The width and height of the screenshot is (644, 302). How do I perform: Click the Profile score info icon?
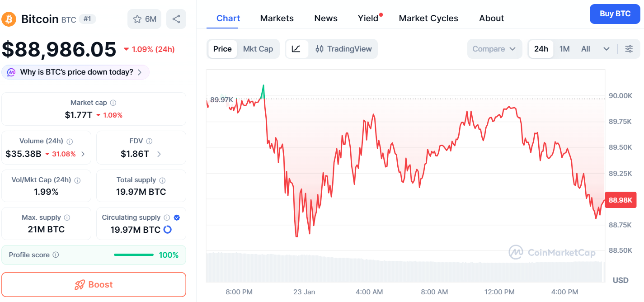click(56, 255)
